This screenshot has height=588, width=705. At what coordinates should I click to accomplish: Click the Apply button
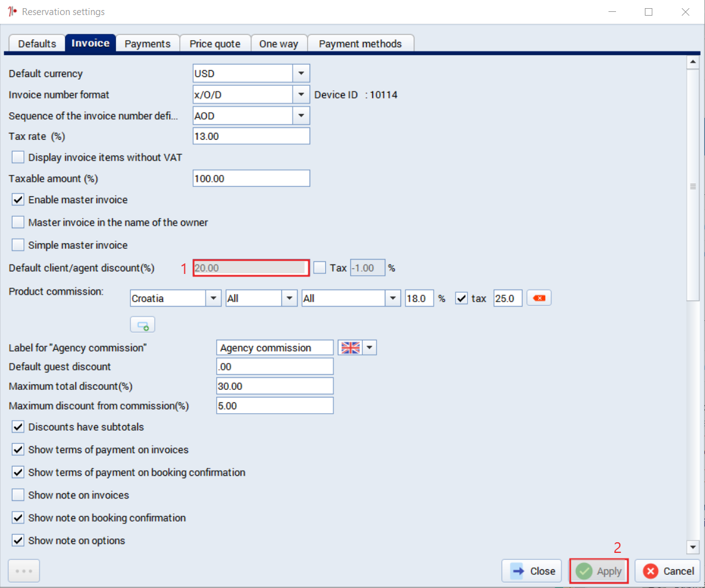599,571
